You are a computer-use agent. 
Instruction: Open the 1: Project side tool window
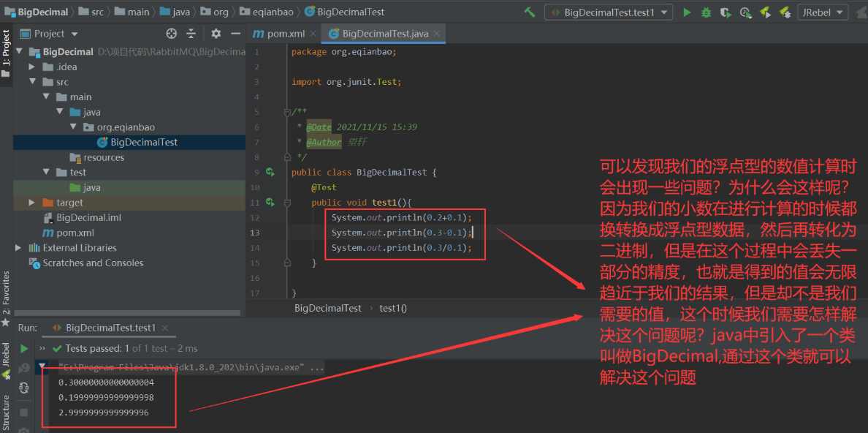(x=6, y=53)
